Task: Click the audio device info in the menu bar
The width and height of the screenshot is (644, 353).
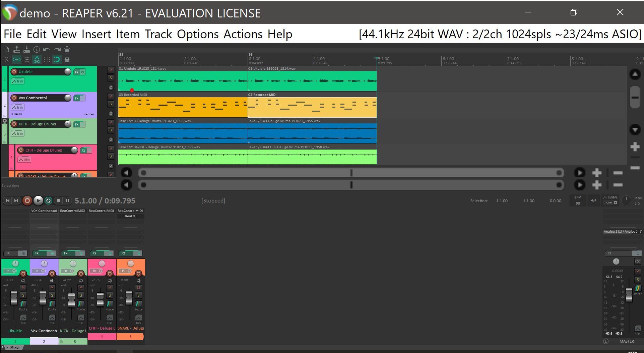Action: click(500, 34)
